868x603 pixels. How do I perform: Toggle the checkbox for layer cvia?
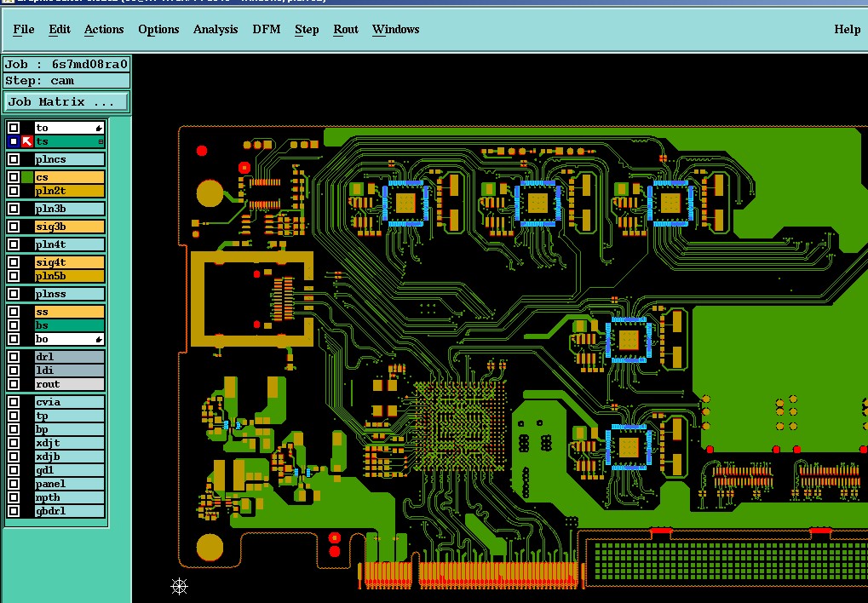point(14,402)
